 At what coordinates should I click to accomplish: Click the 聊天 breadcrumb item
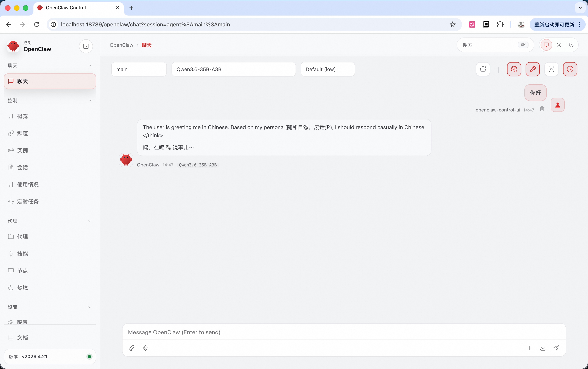pos(146,45)
